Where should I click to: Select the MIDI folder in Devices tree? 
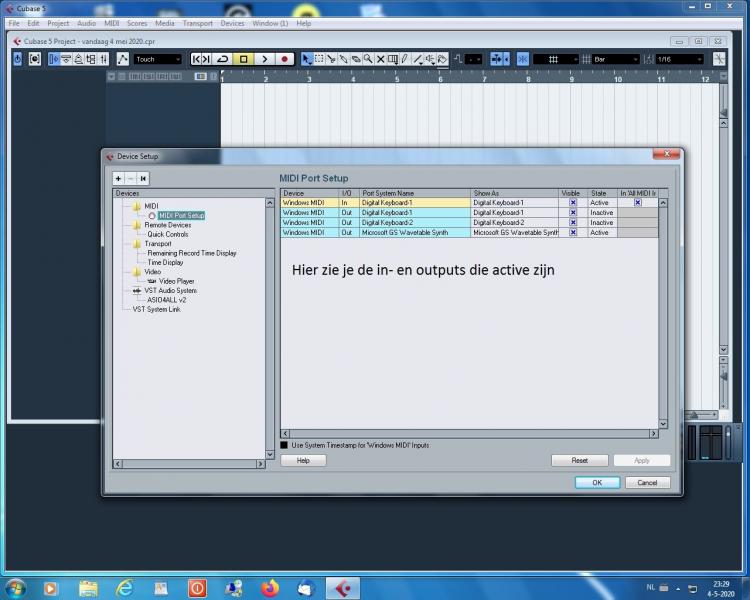click(151, 206)
